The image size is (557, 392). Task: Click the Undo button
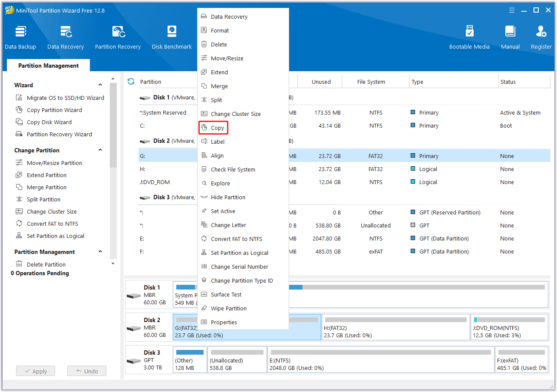[87, 371]
